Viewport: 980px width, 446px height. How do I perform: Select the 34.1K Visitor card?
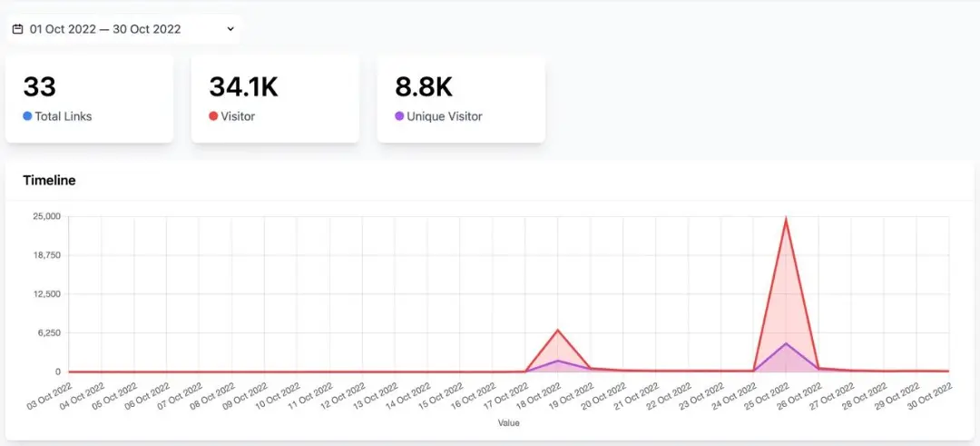tap(275, 98)
